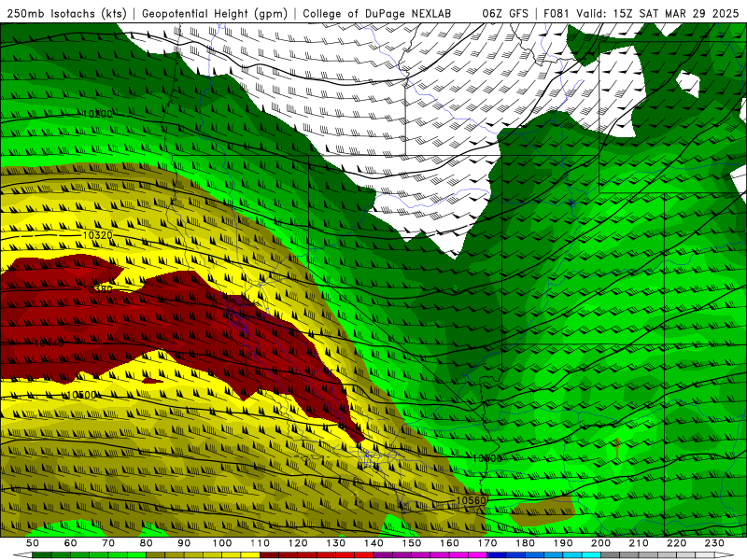Click the '06Z GFS' model run label
Screen dimensions: 747x560
point(505,13)
